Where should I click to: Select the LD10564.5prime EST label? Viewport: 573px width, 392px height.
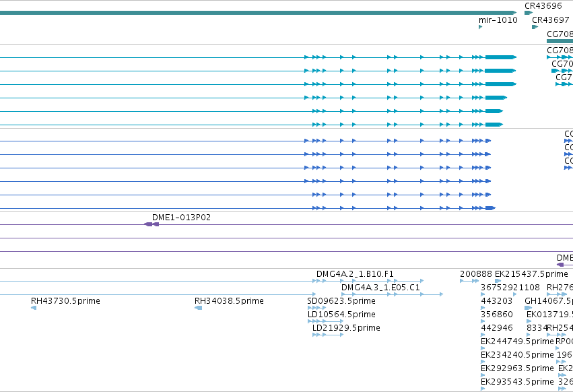click(341, 315)
